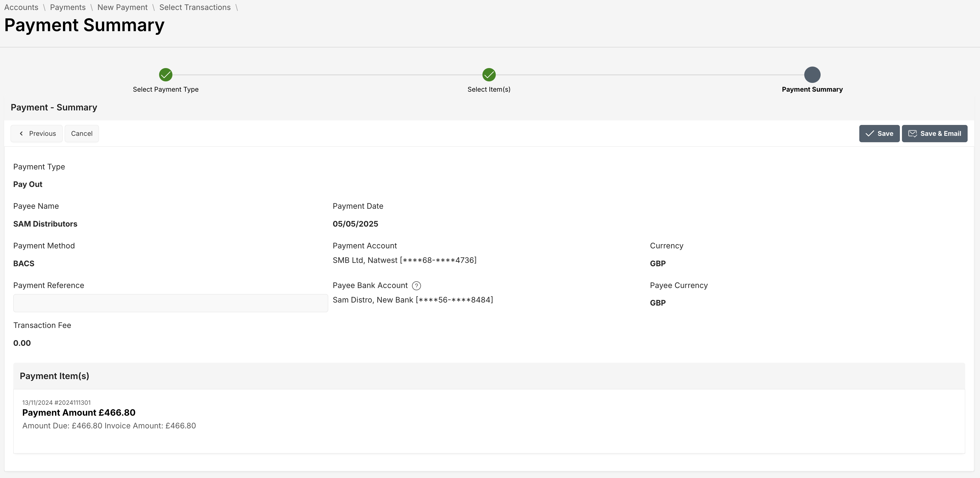Click the GBP value under Payee Currency

coord(658,303)
